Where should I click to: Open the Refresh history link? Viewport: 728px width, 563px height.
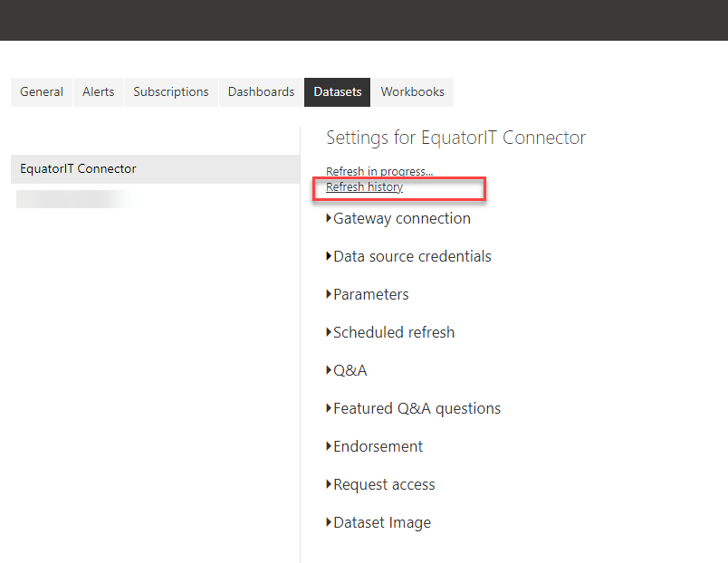tap(364, 187)
